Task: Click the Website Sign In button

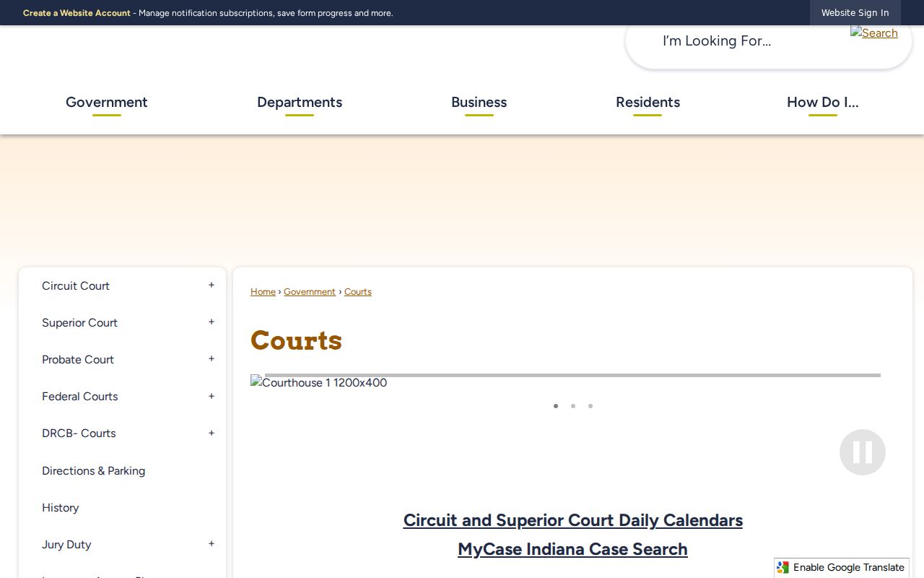Action: (855, 13)
